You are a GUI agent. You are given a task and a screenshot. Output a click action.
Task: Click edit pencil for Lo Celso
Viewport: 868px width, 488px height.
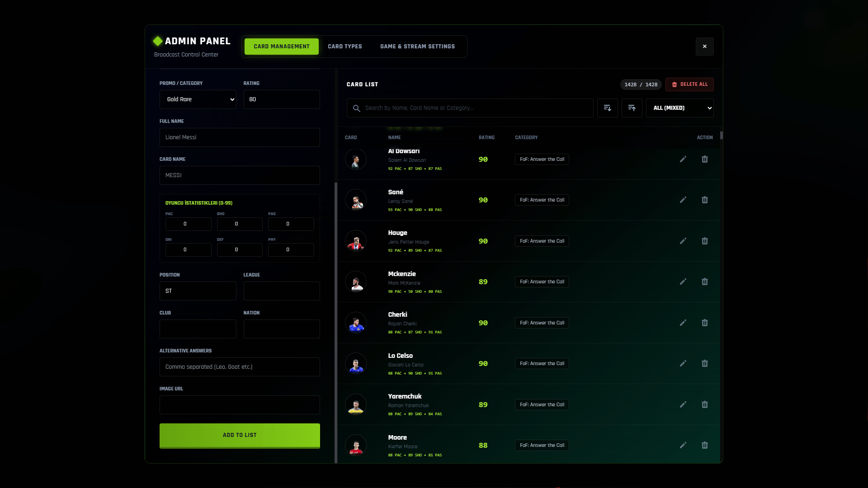(683, 363)
